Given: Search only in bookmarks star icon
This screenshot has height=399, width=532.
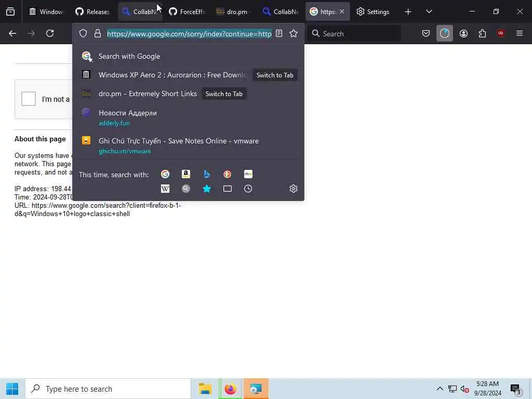Looking at the screenshot, I should (x=207, y=189).
